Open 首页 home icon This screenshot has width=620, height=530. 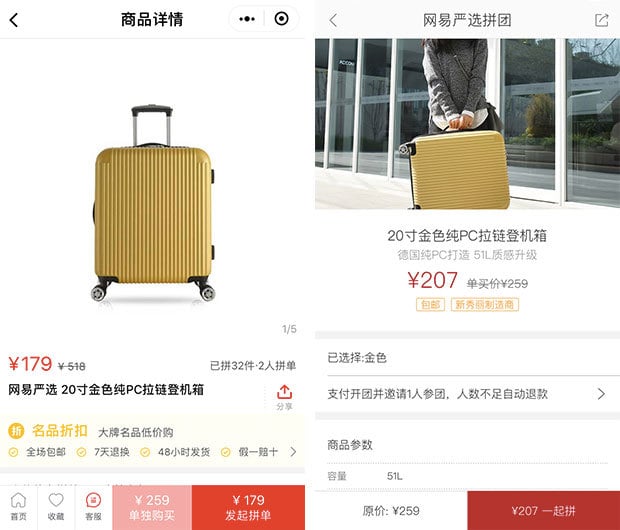pos(19,507)
